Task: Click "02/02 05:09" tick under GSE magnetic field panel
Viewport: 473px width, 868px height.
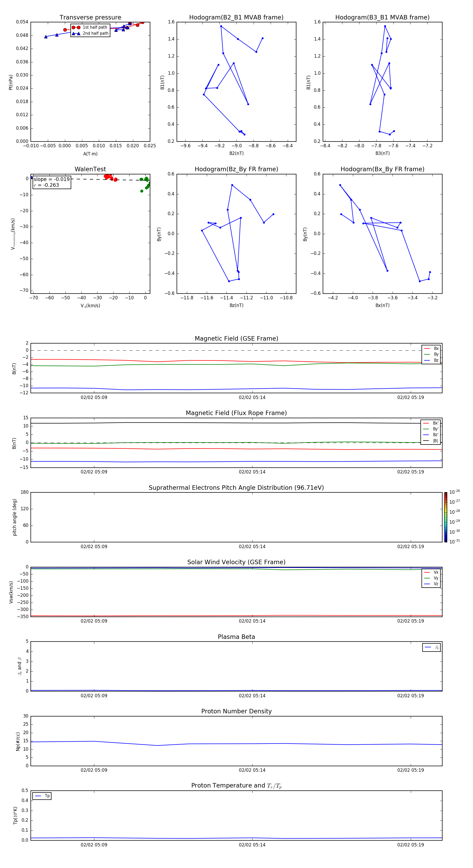Action: tap(94, 398)
